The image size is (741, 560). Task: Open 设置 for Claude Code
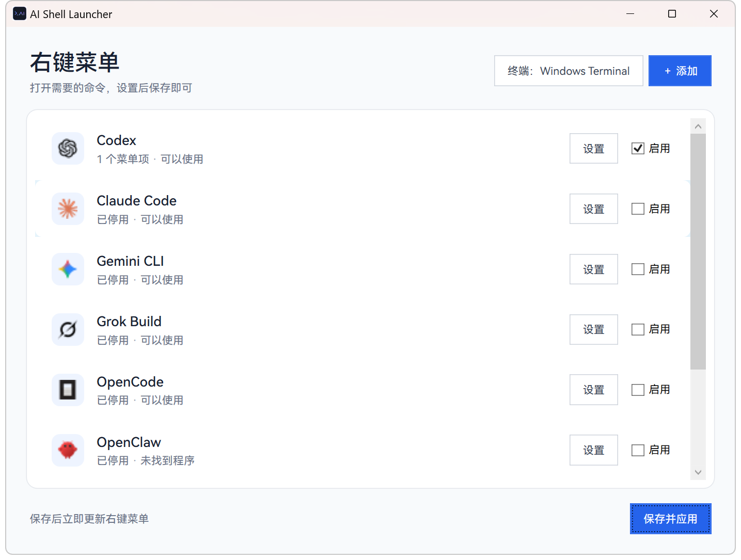(594, 209)
